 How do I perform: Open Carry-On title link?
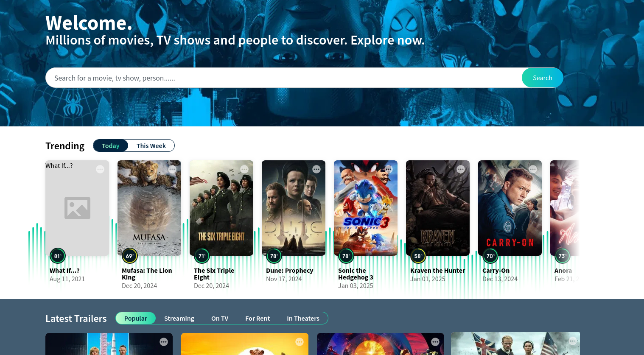click(496, 271)
